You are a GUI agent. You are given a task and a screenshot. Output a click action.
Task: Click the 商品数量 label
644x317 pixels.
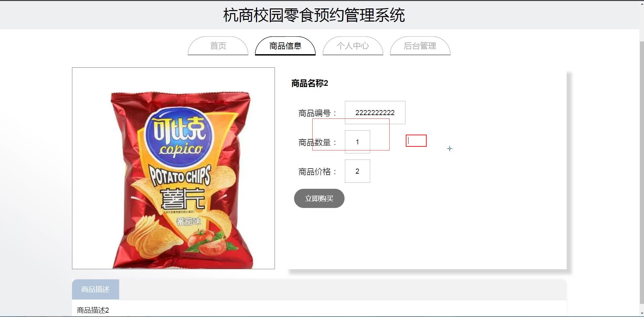[317, 142]
